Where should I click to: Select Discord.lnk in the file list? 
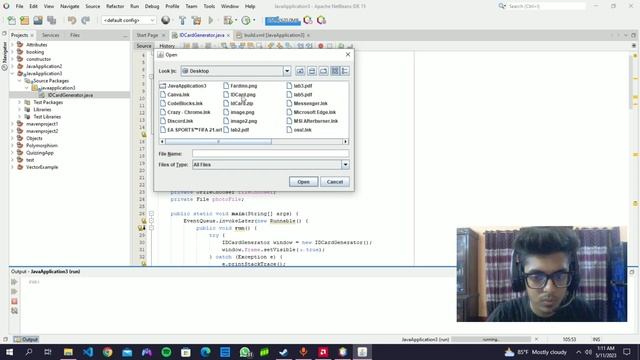point(176,121)
